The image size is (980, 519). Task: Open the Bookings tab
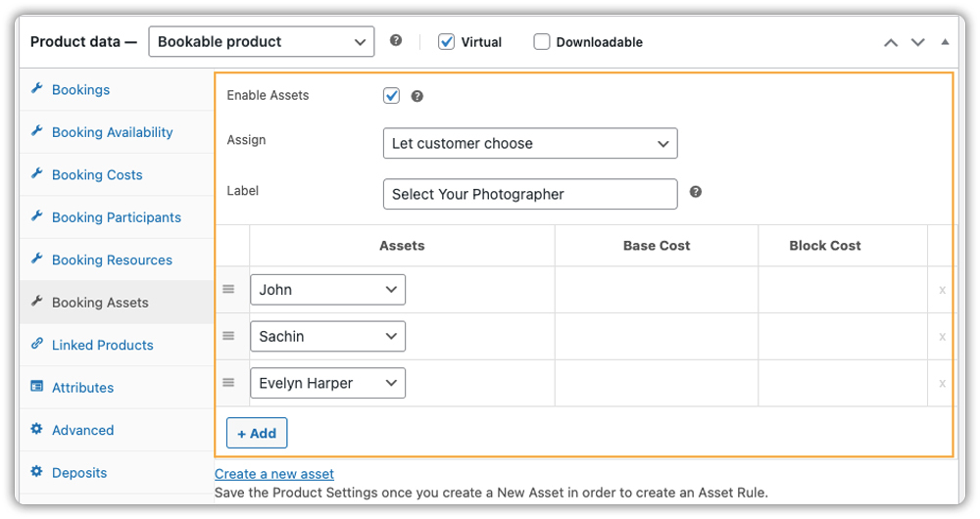click(x=117, y=90)
